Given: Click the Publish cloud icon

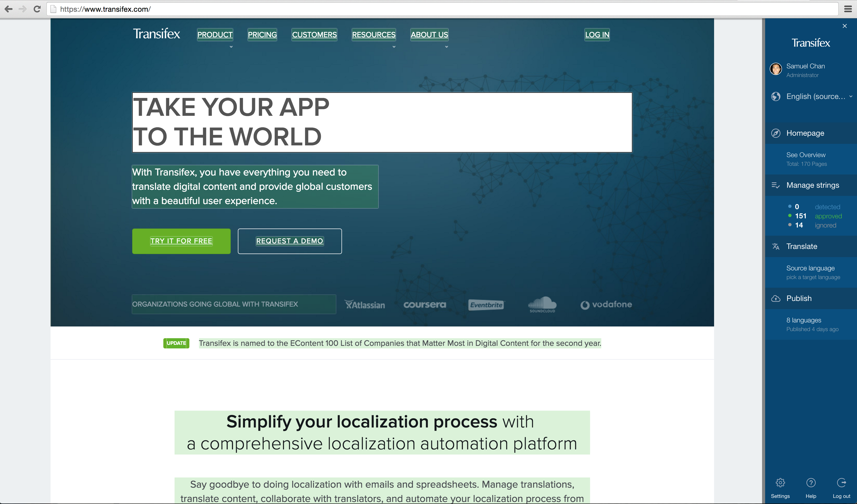Looking at the screenshot, I should coord(776,298).
